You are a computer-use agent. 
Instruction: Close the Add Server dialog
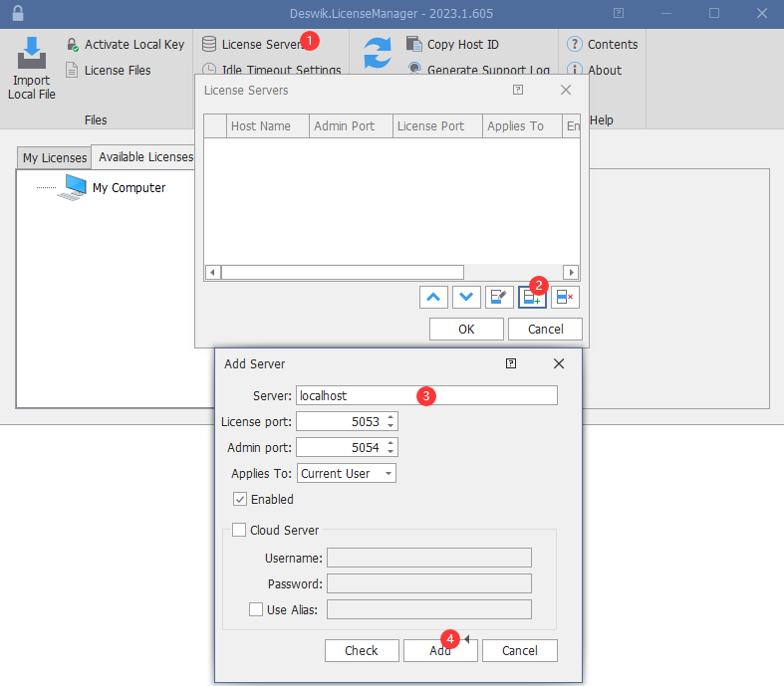(x=559, y=363)
